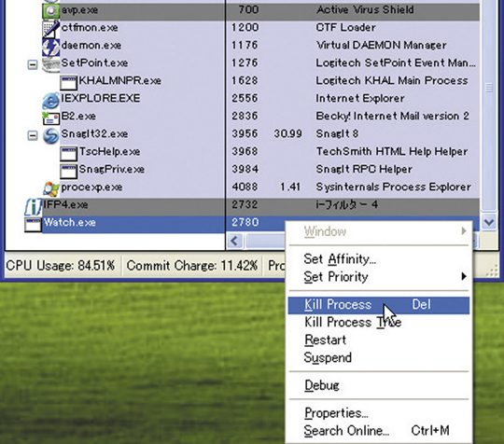Image resolution: width=504 pixels, height=444 pixels.
Task: Click the B2.exe Becky mail icon
Action: (x=50, y=118)
